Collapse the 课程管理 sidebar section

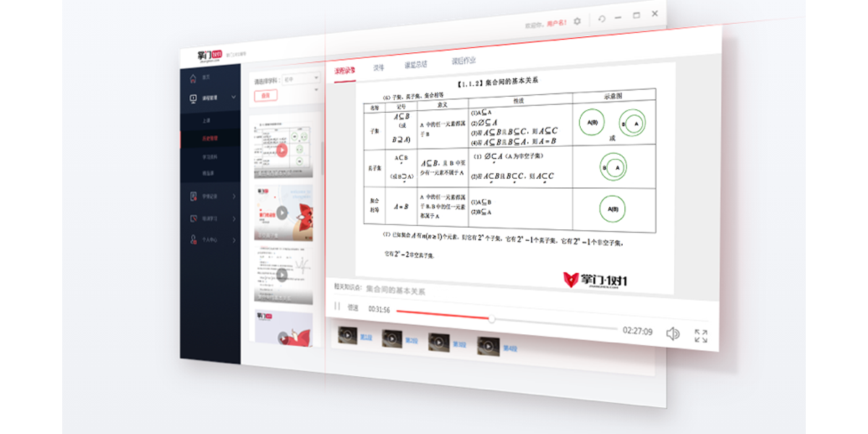[233, 97]
